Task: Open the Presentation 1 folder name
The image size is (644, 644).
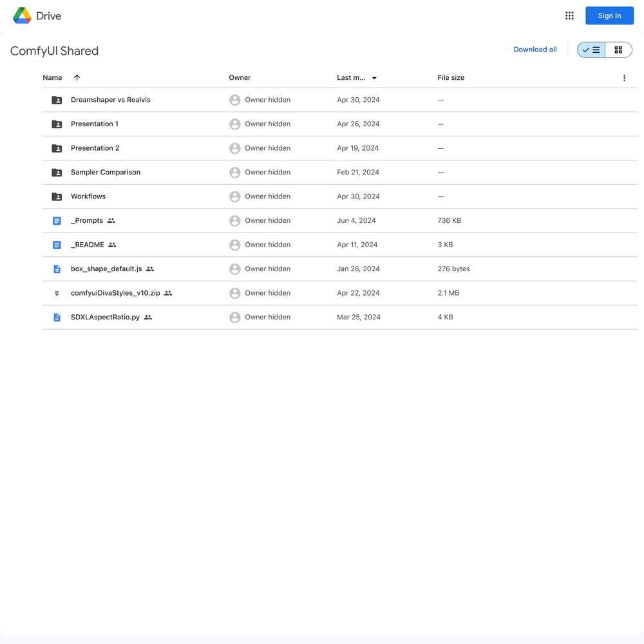Action: pyautogui.click(x=95, y=124)
